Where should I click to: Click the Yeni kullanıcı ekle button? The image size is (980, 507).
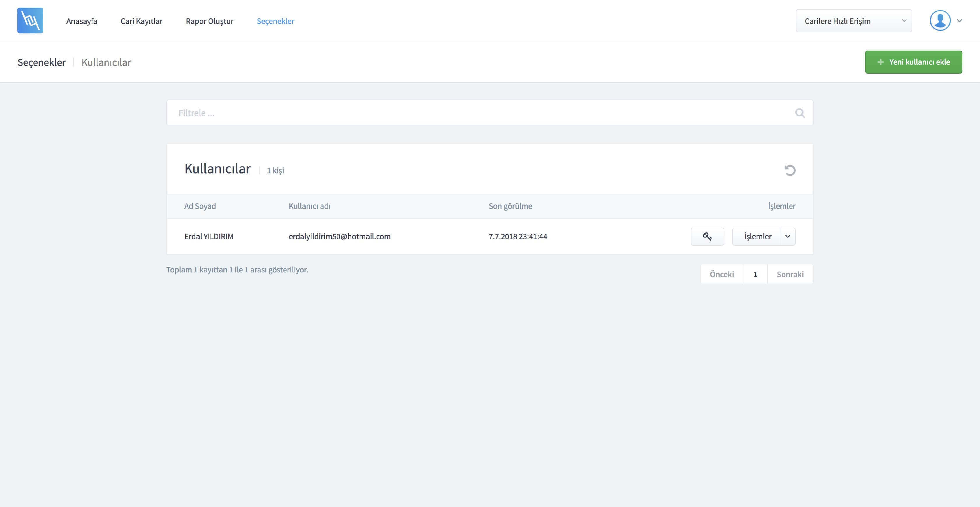[x=913, y=62]
